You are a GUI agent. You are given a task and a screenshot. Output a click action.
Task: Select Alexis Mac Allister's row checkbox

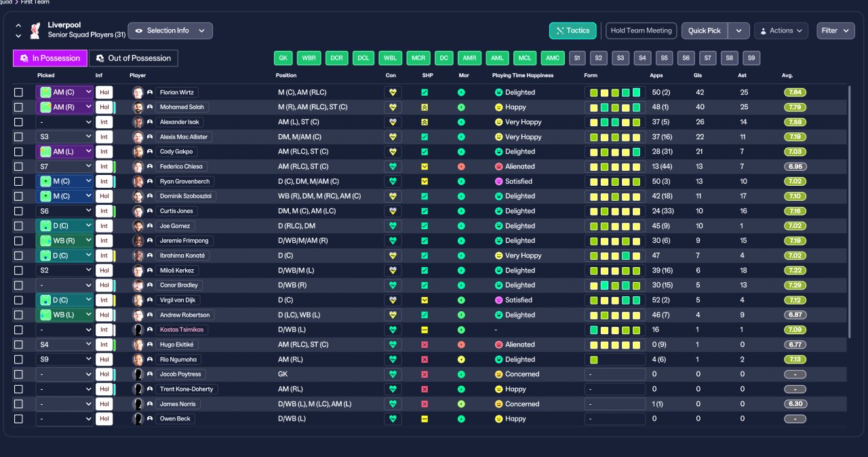tap(18, 137)
